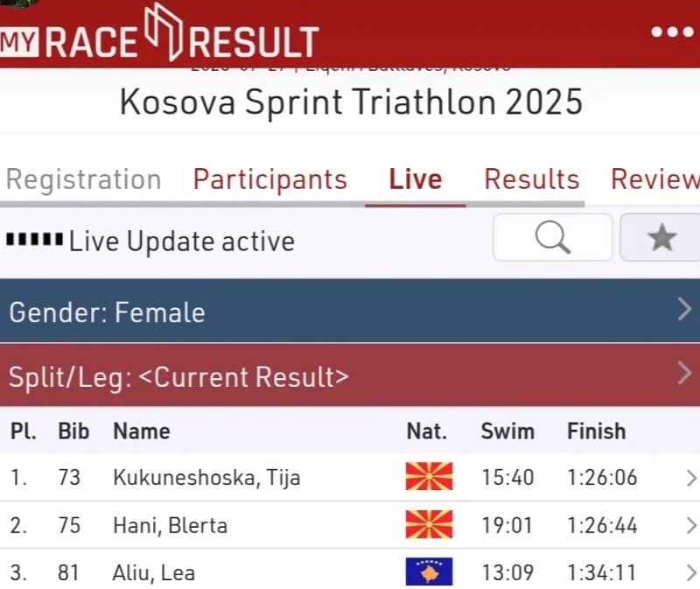Click the My Race Result logo
Viewport: 700px width, 589px height.
(x=159, y=33)
